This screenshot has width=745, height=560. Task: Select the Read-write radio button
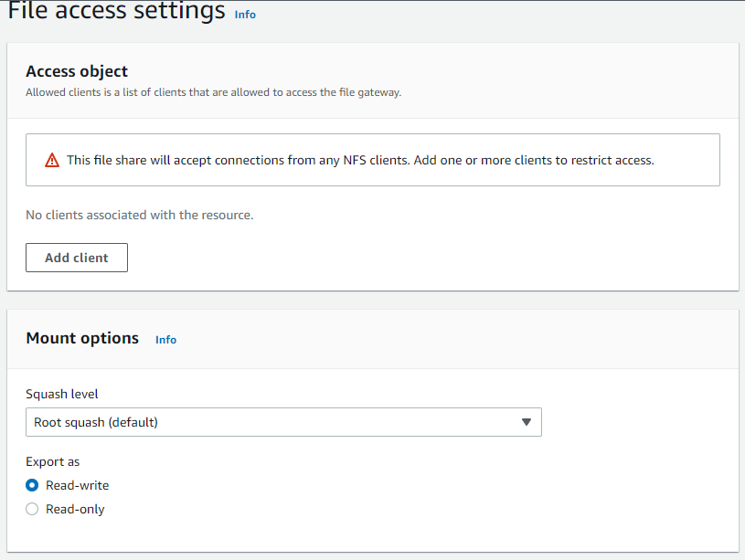coord(32,485)
